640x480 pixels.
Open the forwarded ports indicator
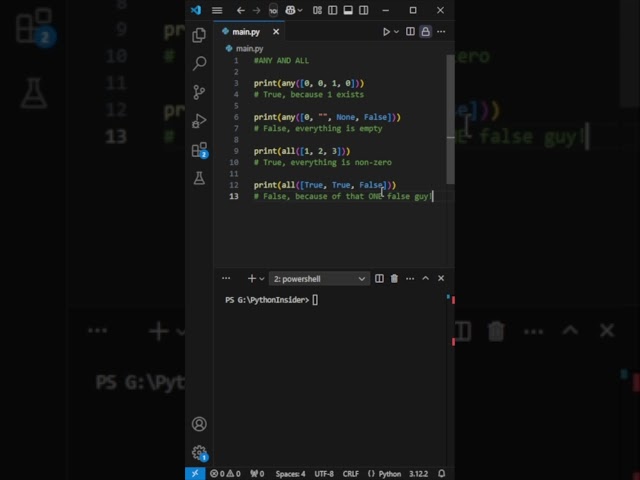[258, 474]
